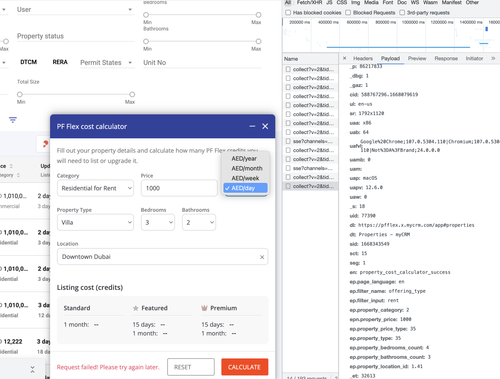Image resolution: width=500 pixels, height=379 pixels.
Task: Click the Bedrooms Max slider handle
Action: click(258, 15)
